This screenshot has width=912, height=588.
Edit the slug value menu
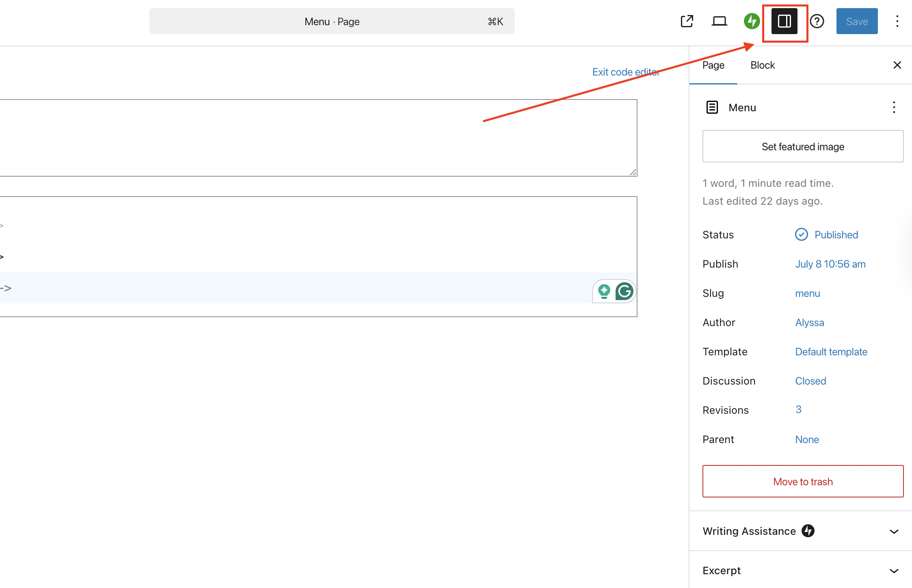[x=807, y=293]
